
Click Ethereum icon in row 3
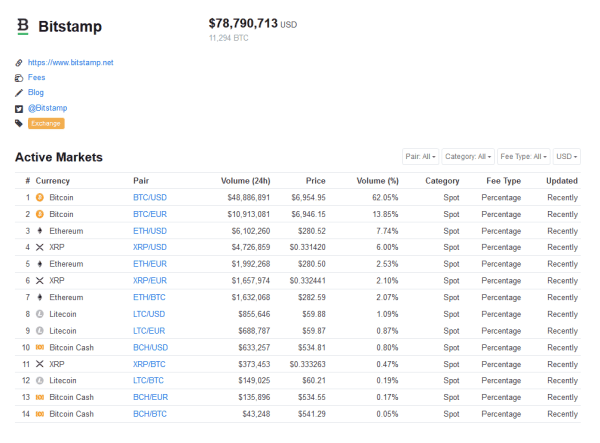(x=39, y=231)
